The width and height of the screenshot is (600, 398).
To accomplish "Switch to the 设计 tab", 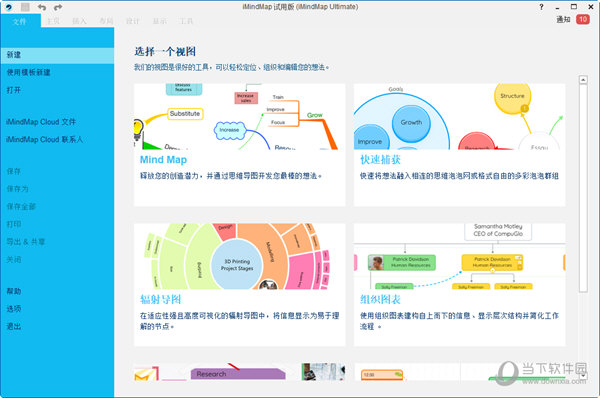I will click(x=132, y=21).
